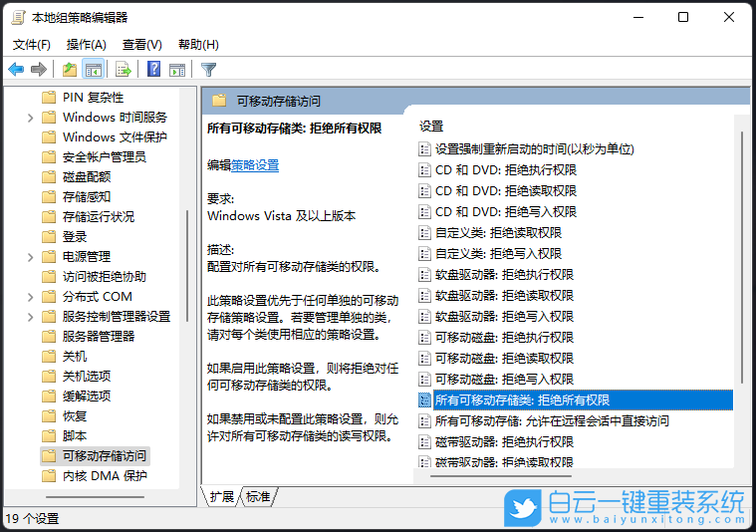Select the 存储运行状况 folder
This screenshot has height=532, width=756.
tap(99, 217)
